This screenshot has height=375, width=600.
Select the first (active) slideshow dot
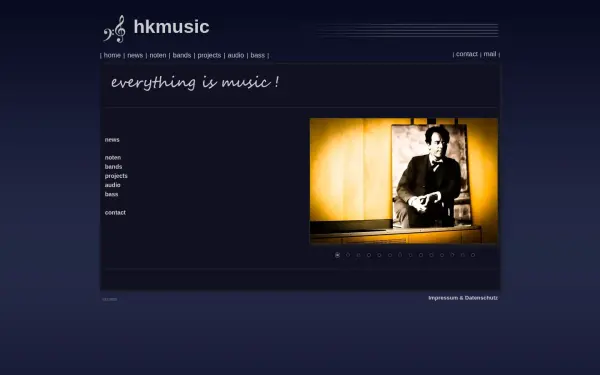click(x=337, y=255)
